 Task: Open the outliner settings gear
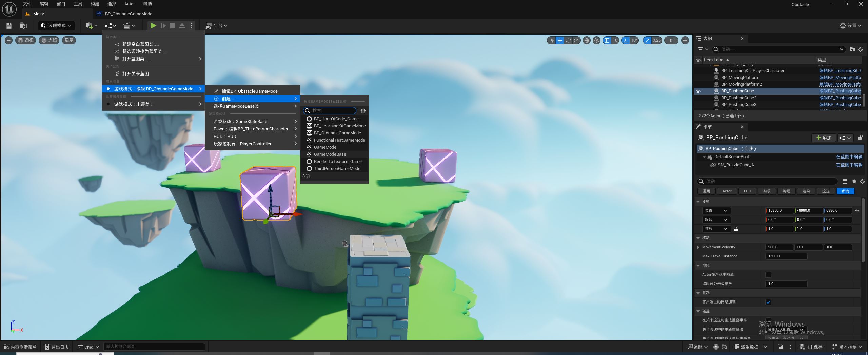[861, 49]
